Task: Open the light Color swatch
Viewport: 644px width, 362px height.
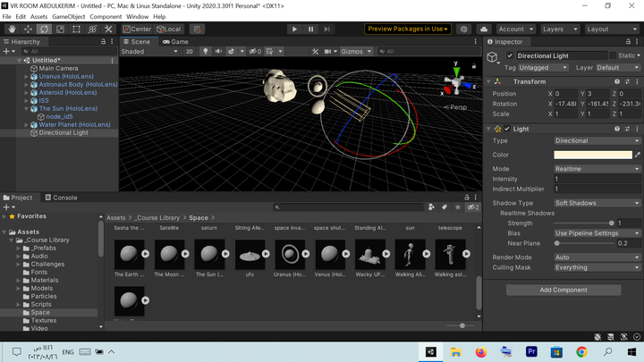Action: click(x=592, y=155)
